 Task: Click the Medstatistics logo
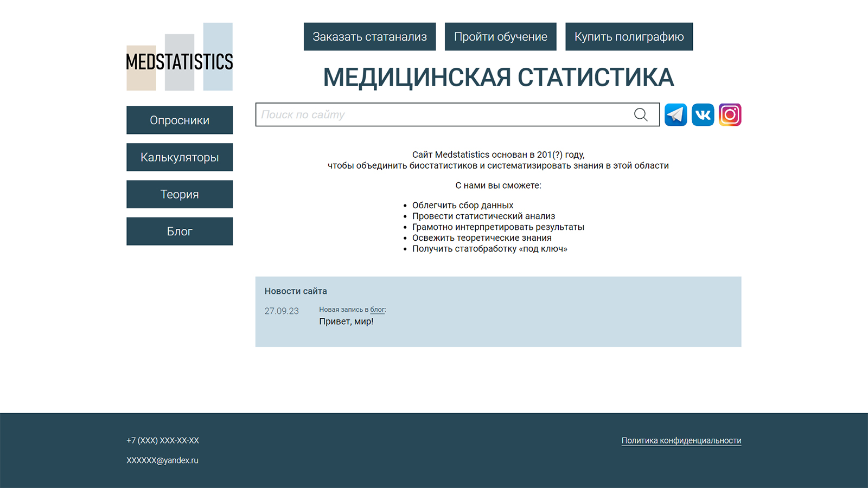(180, 57)
